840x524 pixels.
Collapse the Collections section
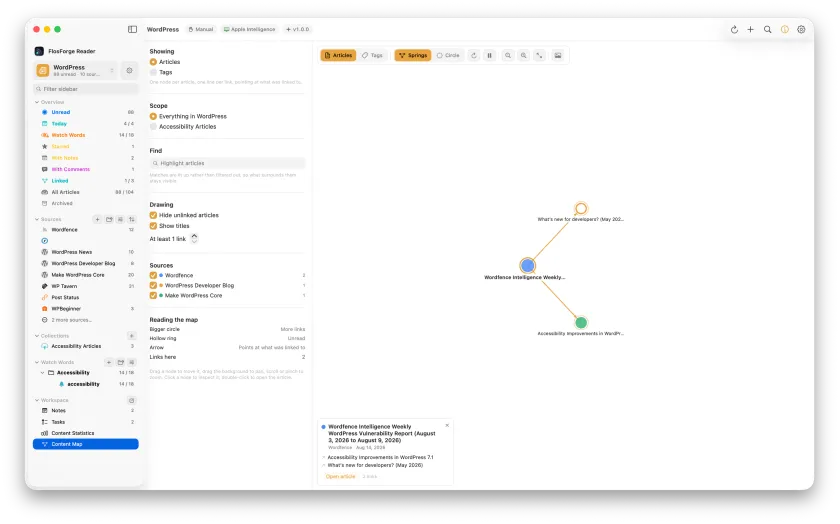[x=37, y=336]
